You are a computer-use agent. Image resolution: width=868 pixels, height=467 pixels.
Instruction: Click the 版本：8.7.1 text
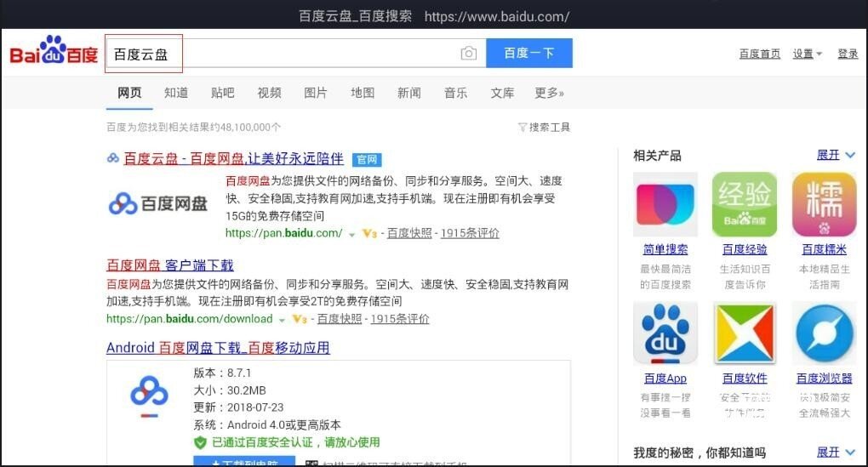tap(222, 373)
